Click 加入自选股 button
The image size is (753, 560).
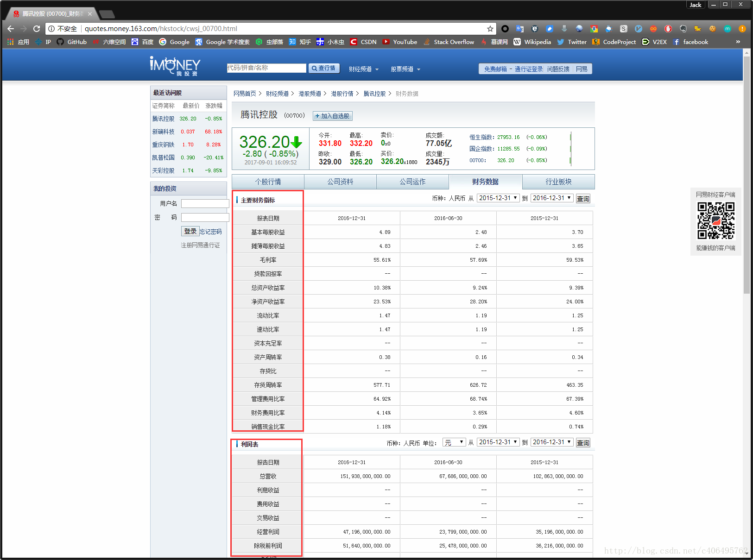click(x=333, y=116)
